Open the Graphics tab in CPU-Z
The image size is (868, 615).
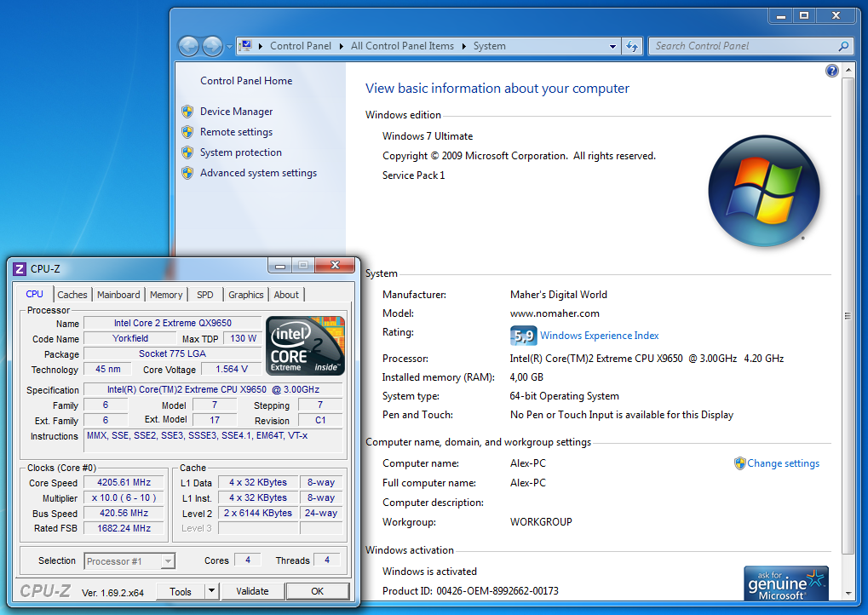(245, 295)
